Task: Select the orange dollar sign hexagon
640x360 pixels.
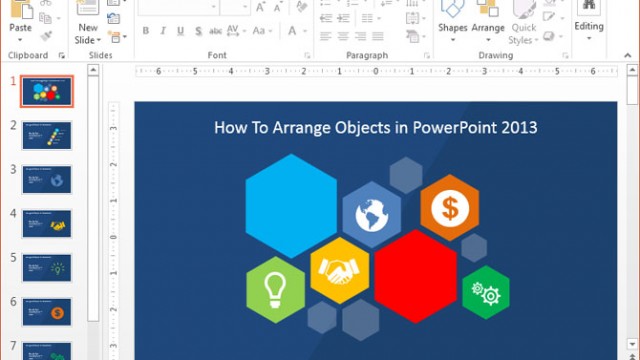Action: (450, 208)
